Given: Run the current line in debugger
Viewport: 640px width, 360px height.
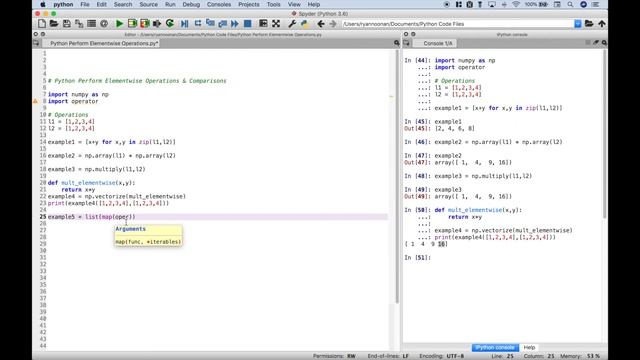Looking at the screenshot, I should [198, 24].
